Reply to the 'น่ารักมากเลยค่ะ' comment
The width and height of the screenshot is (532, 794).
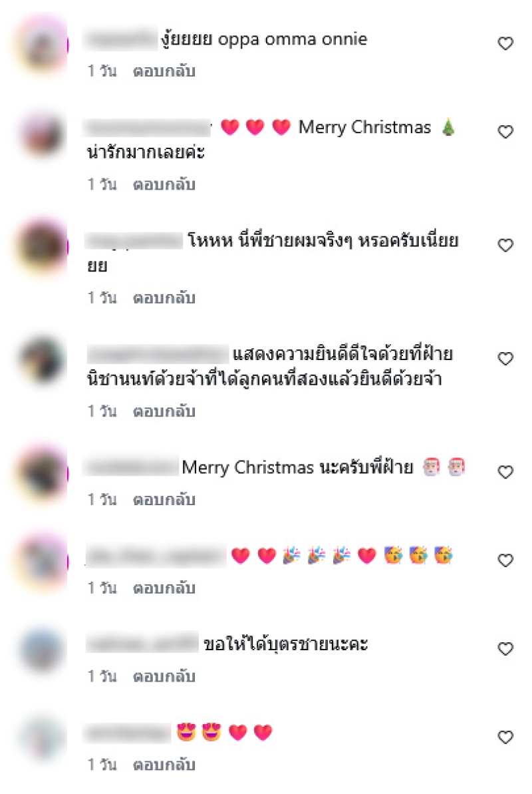[x=164, y=184]
